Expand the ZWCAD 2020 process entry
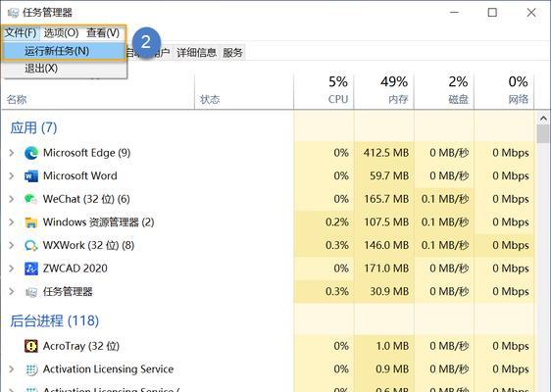The width and height of the screenshot is (551, 392). (12, 269)
